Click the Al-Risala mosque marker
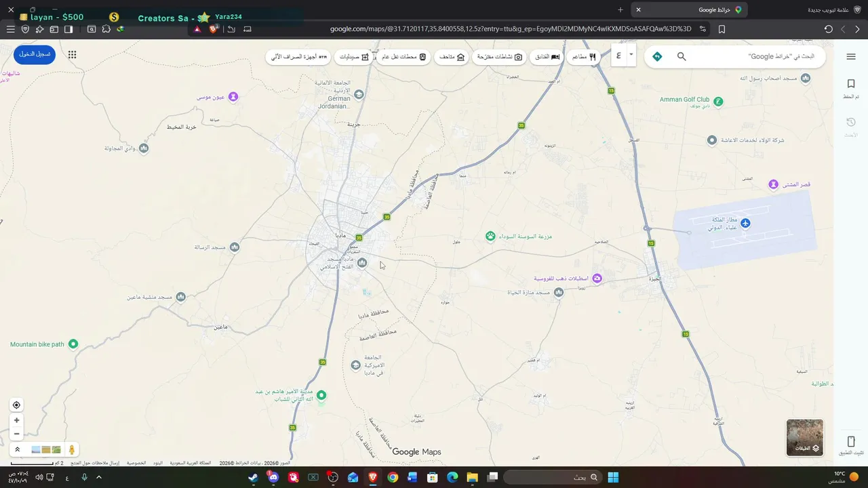The width and height of the screenshot is (868, 488). 234,247
